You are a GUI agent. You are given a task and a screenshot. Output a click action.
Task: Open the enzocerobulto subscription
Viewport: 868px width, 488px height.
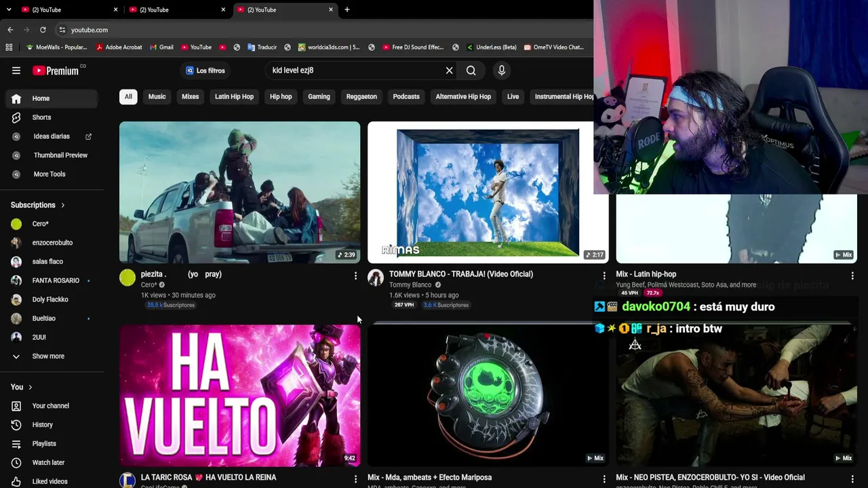point(52,243)
